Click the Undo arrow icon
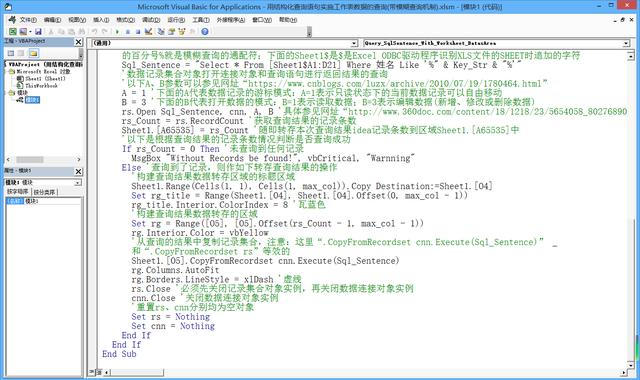This screenshot has width=640, height=380. point(95,31)
